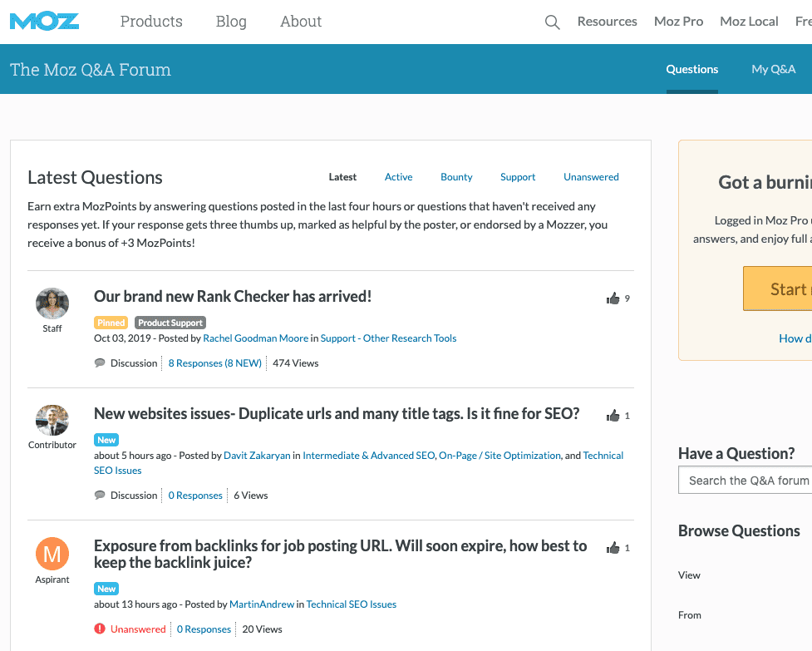The width and height of the screenshot is (812, 651).
Task: Select the Support filter
Action: click(517, 177)
